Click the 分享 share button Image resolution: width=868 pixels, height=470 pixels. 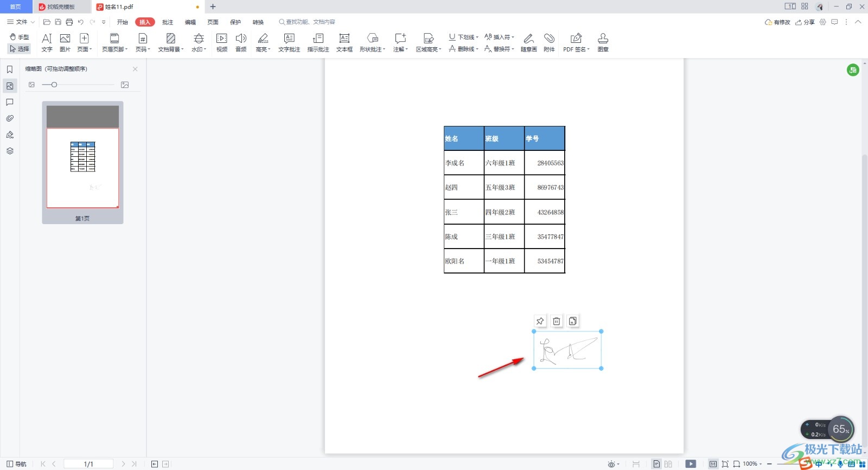pos(805,22)
